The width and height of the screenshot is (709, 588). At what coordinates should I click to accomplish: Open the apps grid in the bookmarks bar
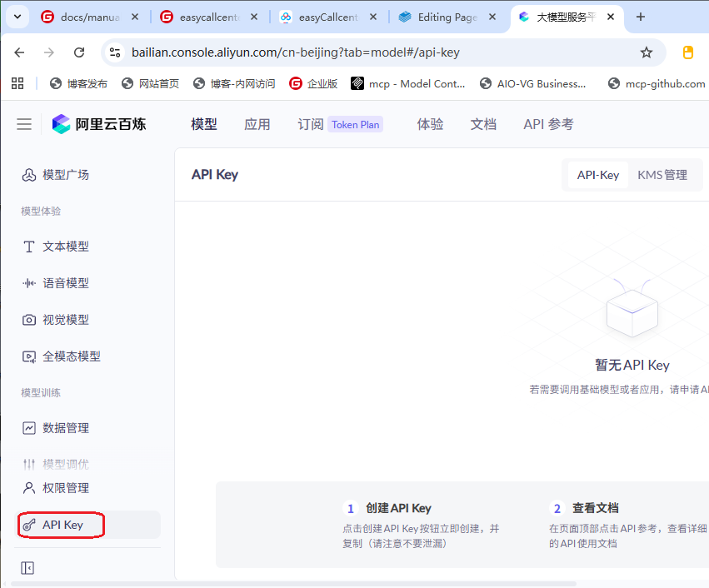point(17,83)
